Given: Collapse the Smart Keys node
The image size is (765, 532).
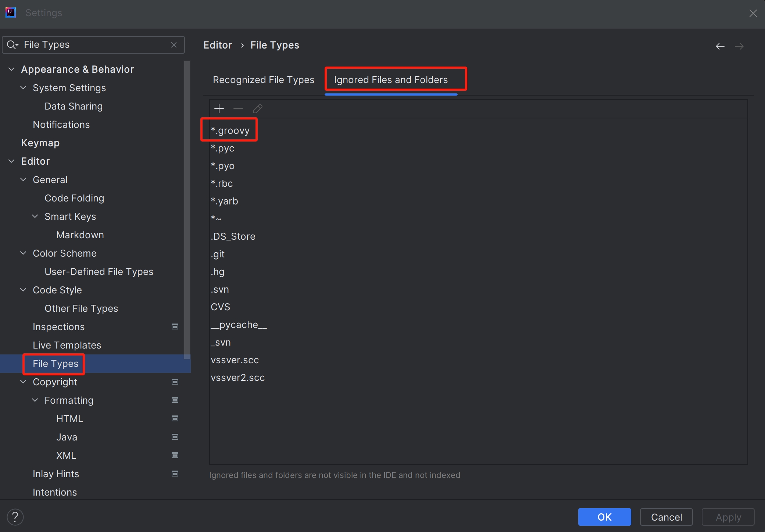Looking at the screenshot, I should 35,216.
